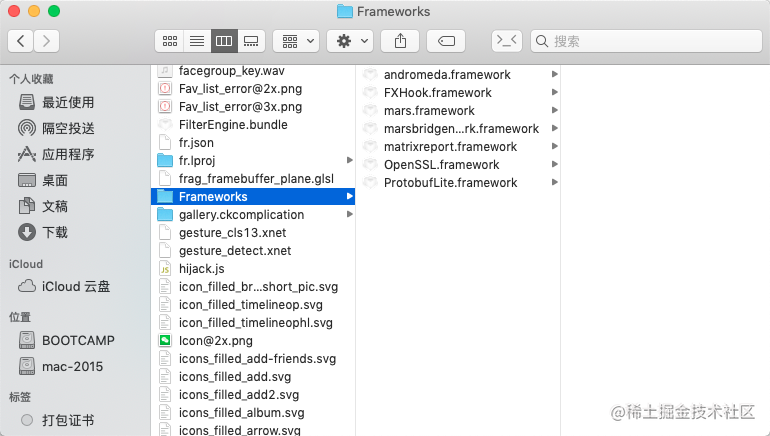The width and height of the screenshot is (770, 436).
Task: Select the BOOTCAMP volume
Action: pyautogui.click(x=78, y=340)
